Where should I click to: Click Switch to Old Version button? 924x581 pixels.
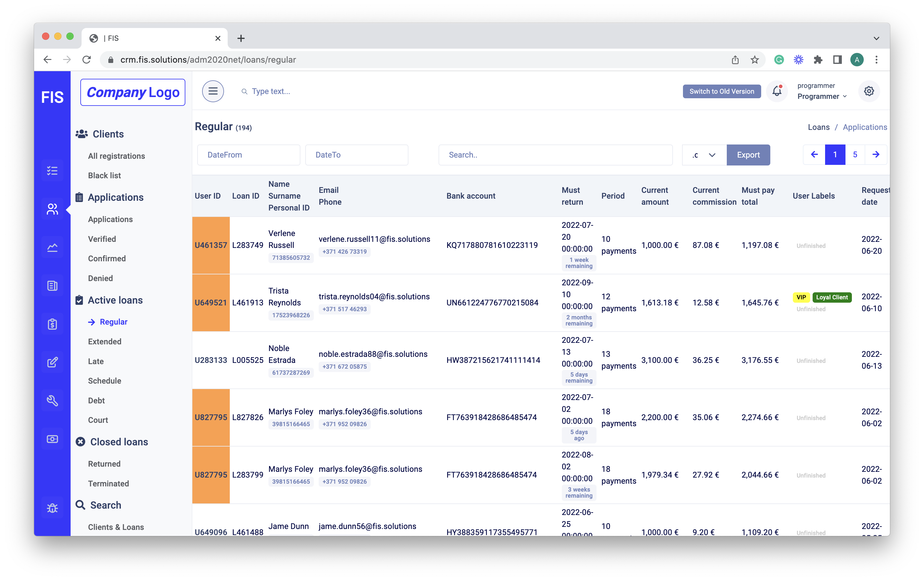(x=722, y=91)
